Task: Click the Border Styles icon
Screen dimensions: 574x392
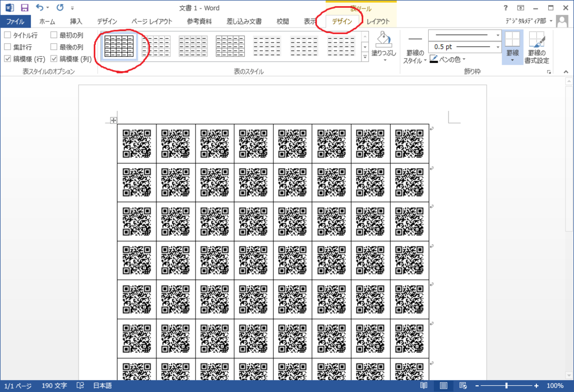Action: point(415,39)
